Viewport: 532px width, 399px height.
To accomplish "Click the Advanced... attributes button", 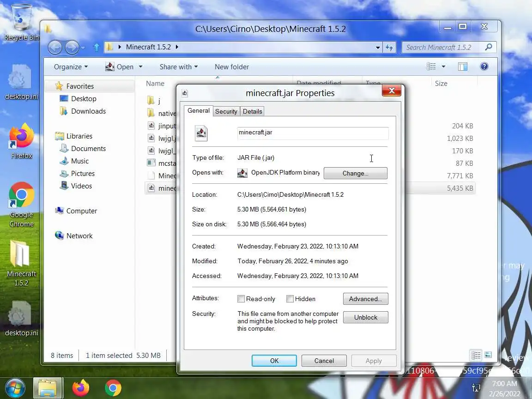I will [x=365, y=299].
